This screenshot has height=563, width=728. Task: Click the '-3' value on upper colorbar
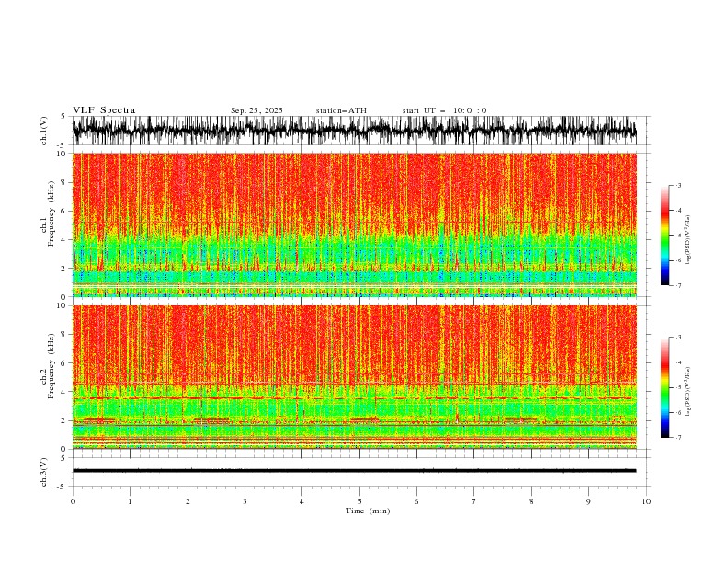677,185
